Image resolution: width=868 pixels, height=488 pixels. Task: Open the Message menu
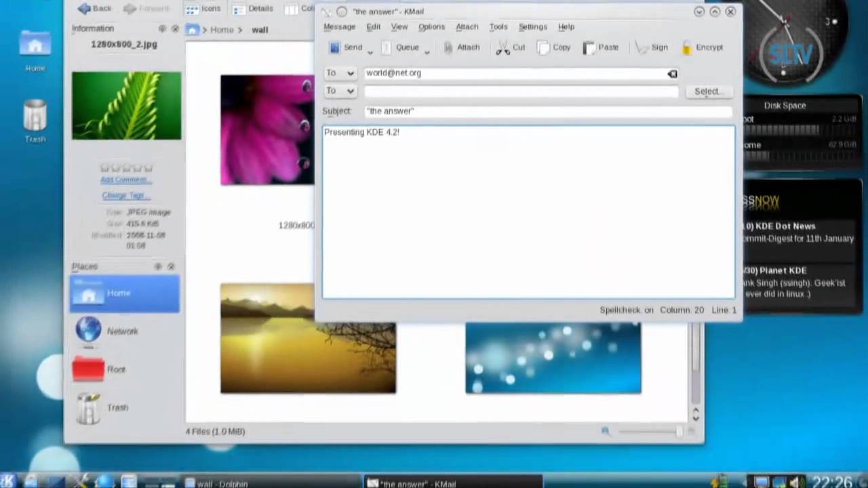click(339, 26)
